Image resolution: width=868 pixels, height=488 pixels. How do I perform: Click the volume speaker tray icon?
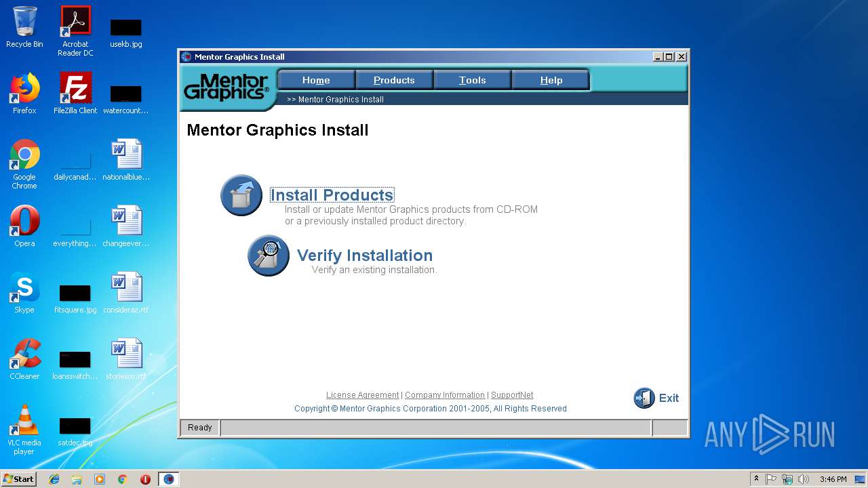[x=804, y=479]
